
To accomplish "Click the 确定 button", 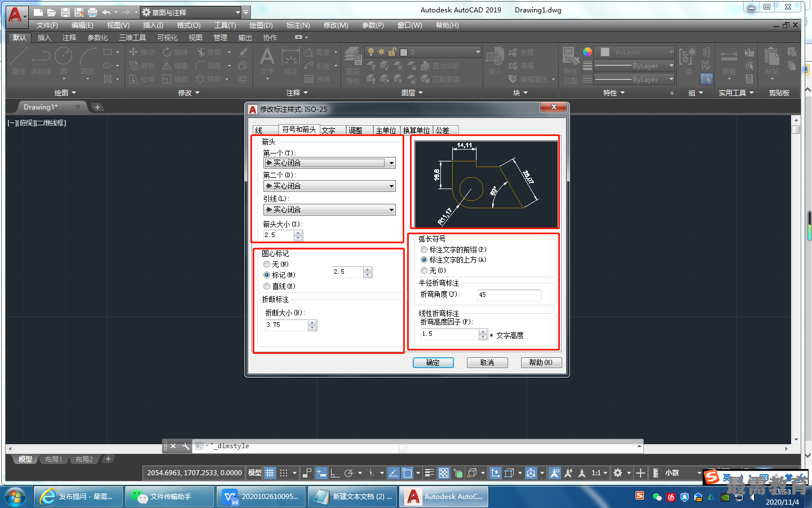I will [x=433, y=362].
